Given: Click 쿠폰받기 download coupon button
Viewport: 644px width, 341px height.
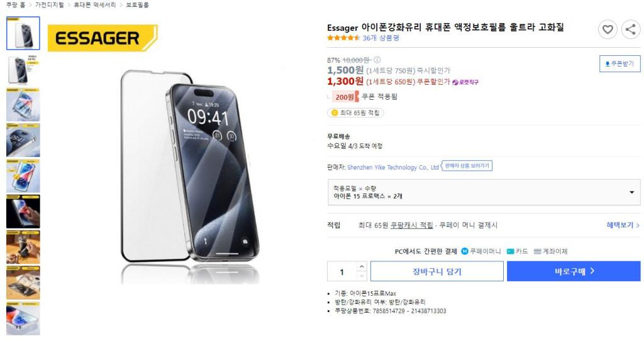Looking at the screenshot, I should pos(619,63).
